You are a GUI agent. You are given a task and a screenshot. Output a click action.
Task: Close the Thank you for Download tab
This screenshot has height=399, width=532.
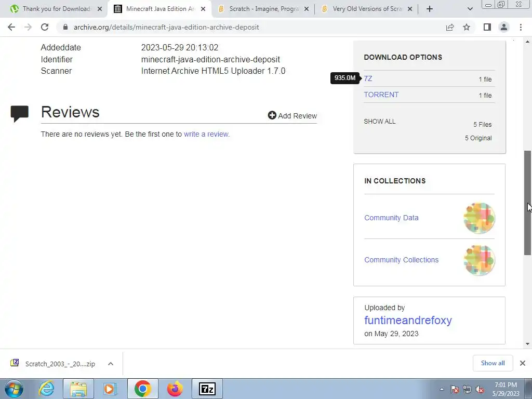click(100, 9)
